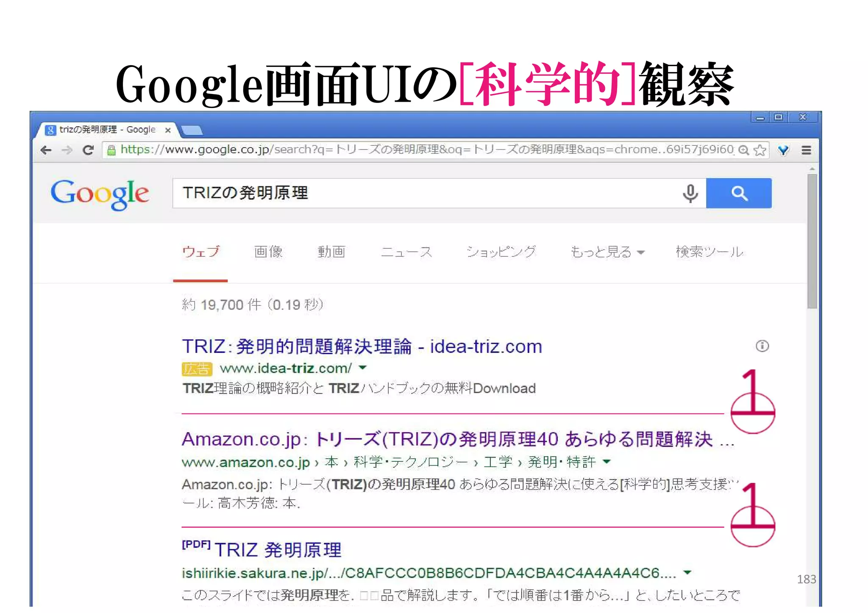Switch to the 画像 tab
Screen dimensions: 868x613
click(x=268, y=252)
